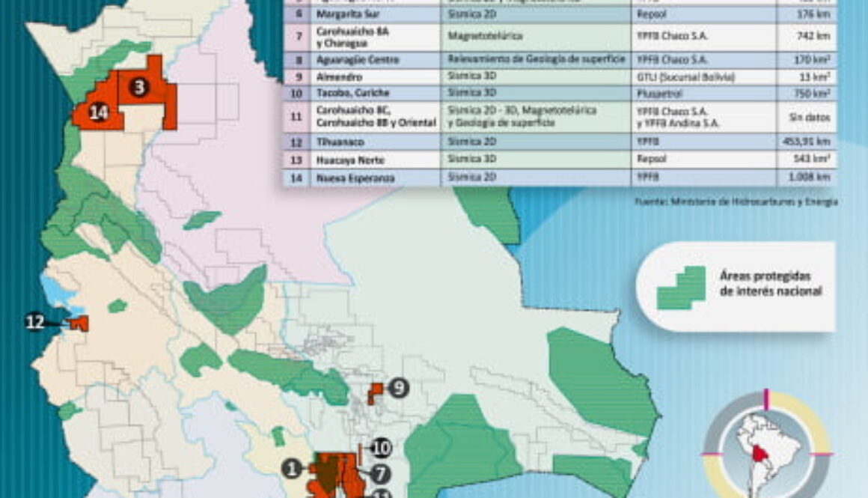Select map marker number 10
Image resolution: width=868 pixels, height=498 pixels.
click(381, 448)
